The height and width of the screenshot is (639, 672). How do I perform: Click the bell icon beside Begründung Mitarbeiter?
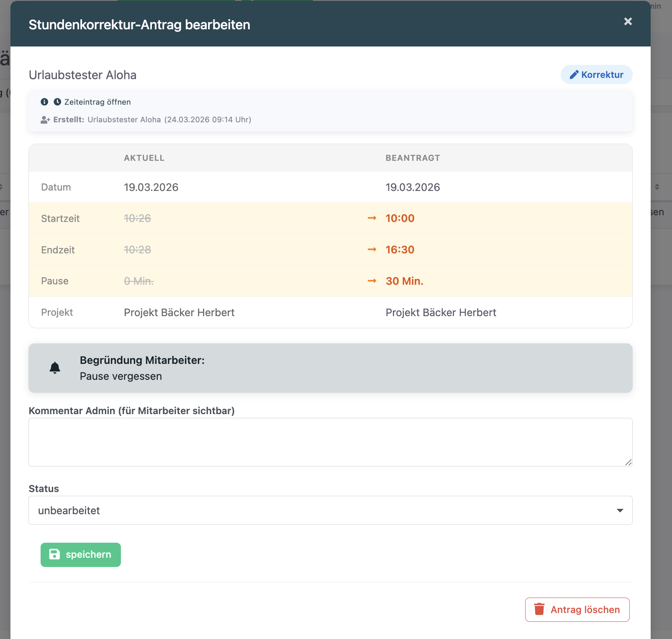pyautogui.click(x=55, y=368)
